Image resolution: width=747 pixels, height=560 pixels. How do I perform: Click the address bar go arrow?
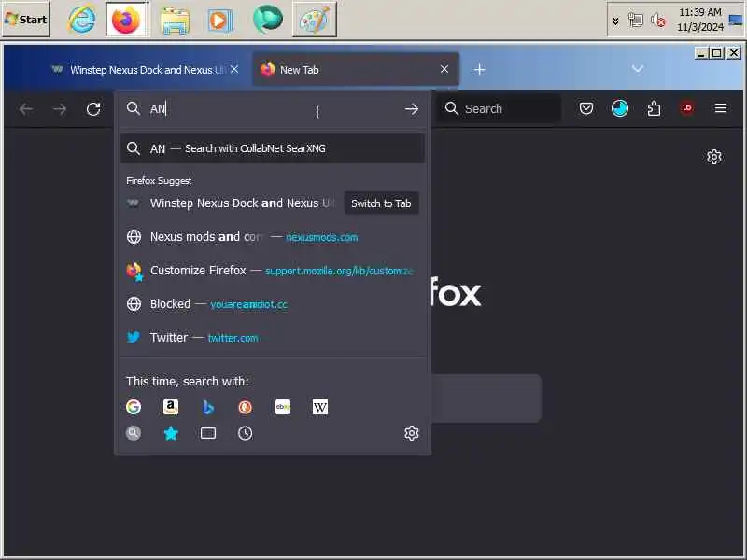(412, 109)
